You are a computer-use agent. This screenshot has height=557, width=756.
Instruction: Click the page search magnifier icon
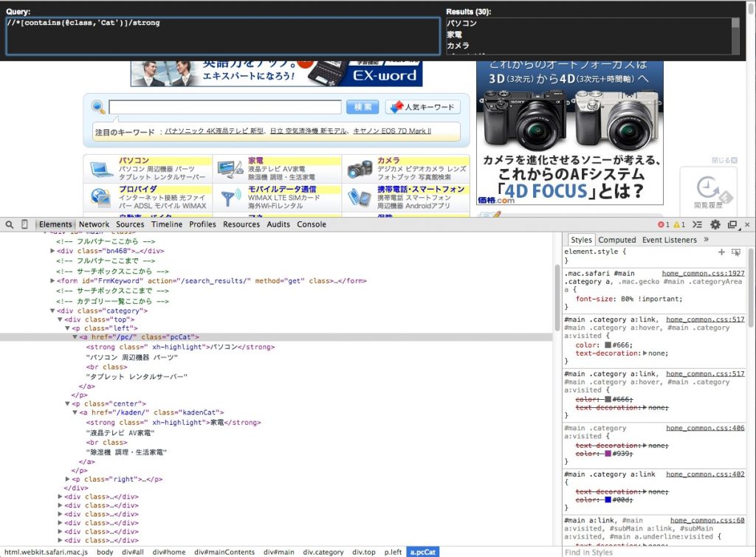click(x=98, y=107)
